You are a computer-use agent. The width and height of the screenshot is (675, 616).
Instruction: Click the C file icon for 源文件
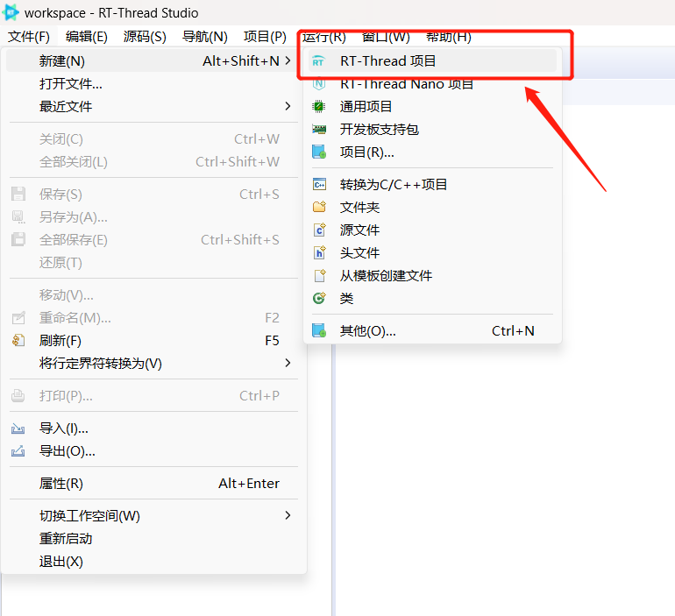pyautogui.click(x=319, y=230)
